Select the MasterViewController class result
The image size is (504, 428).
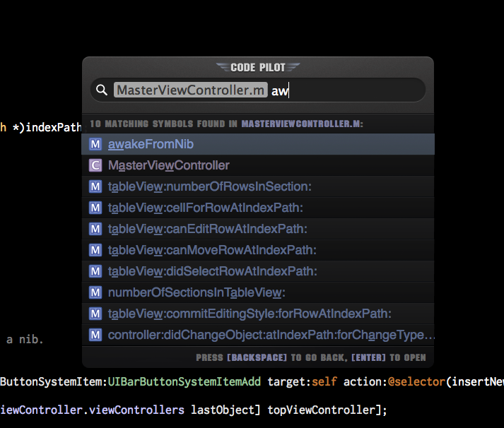[258, 165]
